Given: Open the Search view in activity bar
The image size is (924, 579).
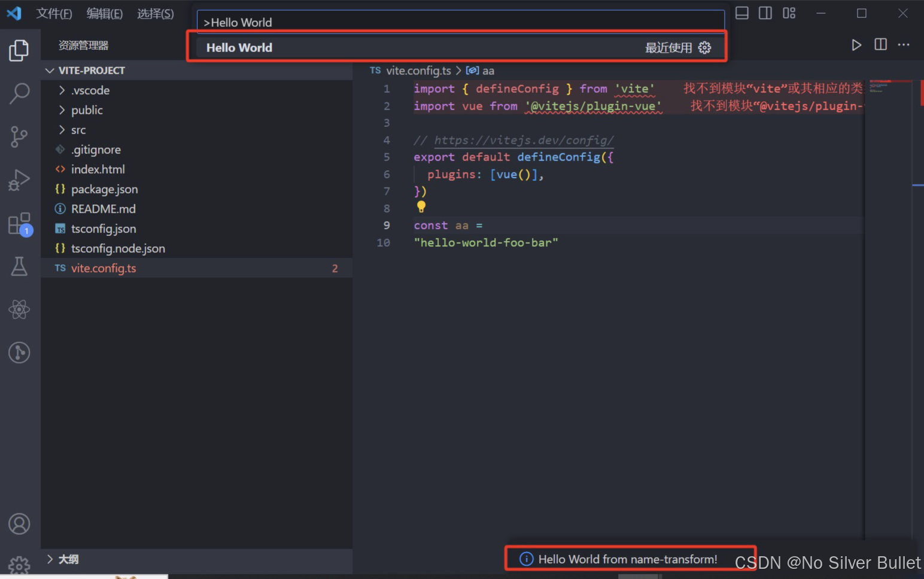Looking at the screenshot, I should 19,93.
